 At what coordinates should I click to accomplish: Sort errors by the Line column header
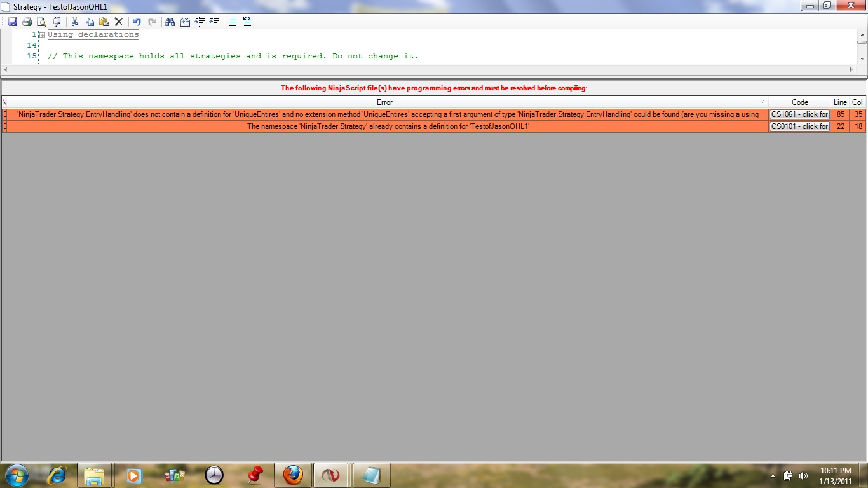coord(840,102)
